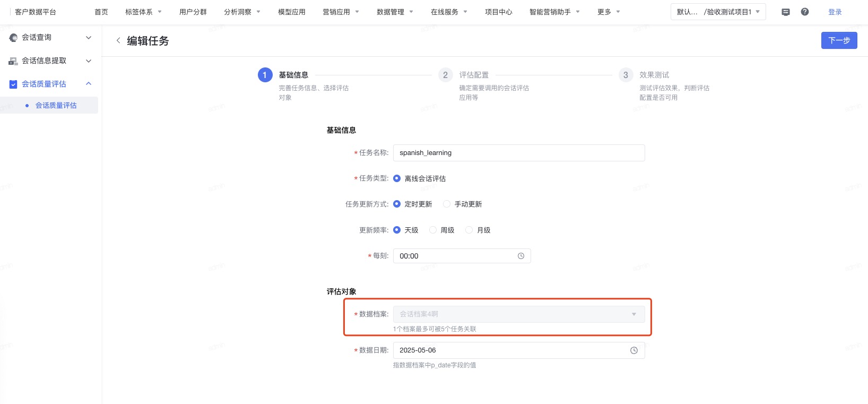Select 会话质量评估 submenu item

(x=56, y=105)
